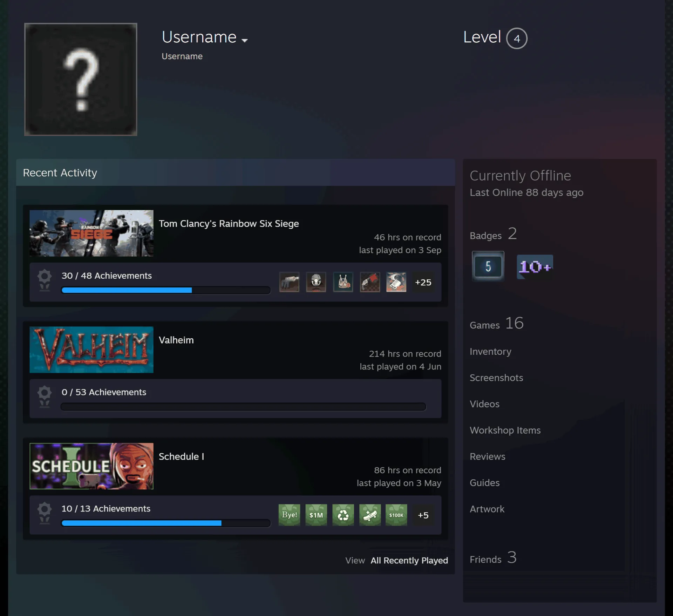
Task: Show the +5 more Schedule I achievements
Action: coord(423,515)
